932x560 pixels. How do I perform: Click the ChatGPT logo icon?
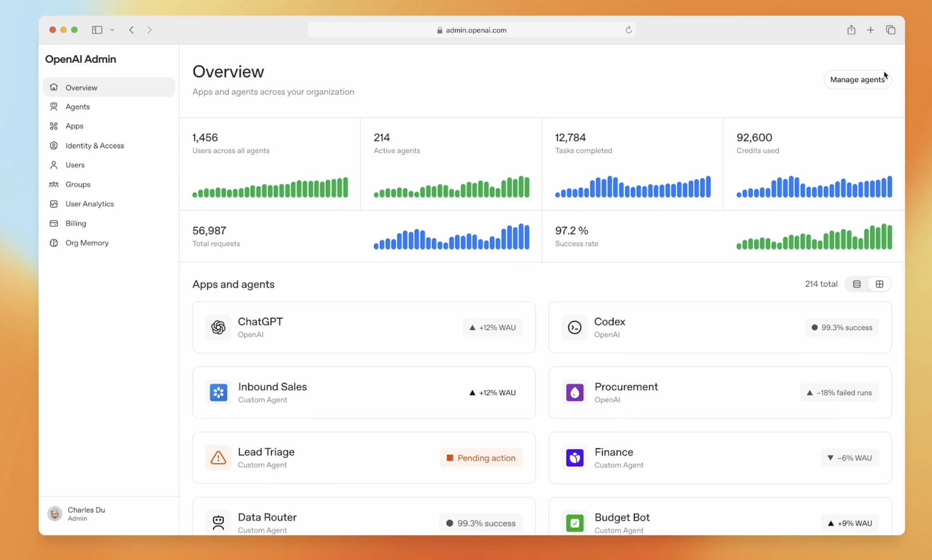point(218,327)
